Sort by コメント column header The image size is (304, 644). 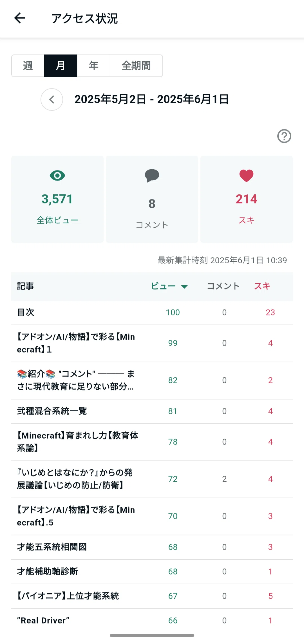pos(223,286)
